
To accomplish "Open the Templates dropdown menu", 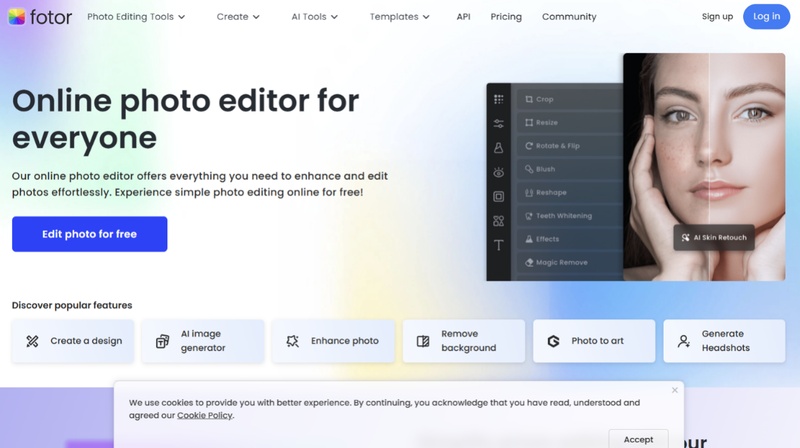I will coord(399,17).
